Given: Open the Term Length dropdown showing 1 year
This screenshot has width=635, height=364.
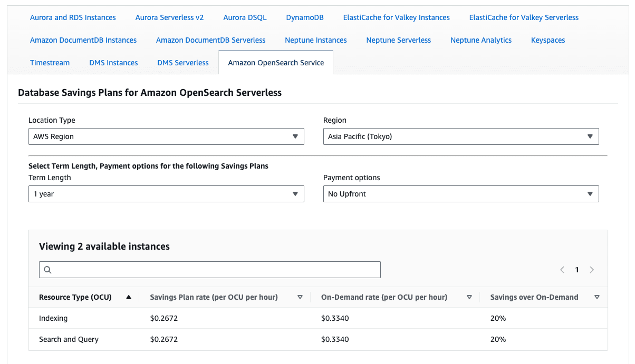Looking at the screenshot, I should [166, 194].
